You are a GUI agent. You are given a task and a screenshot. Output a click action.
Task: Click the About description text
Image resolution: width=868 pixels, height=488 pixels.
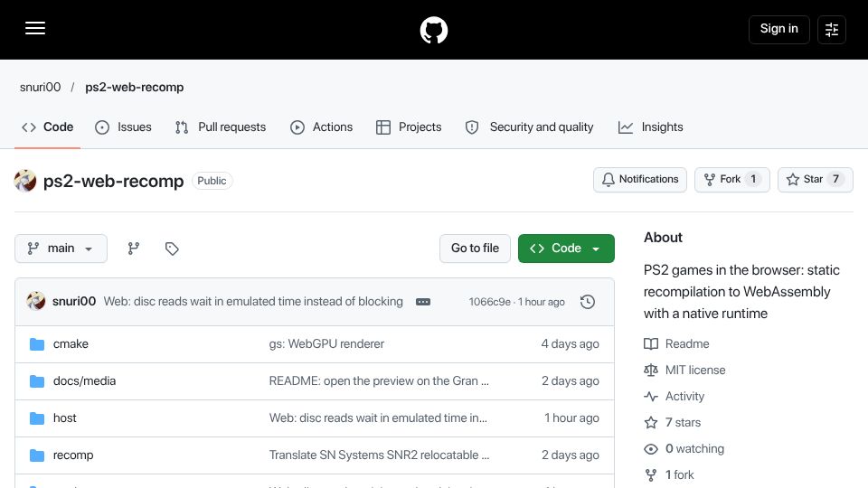[741, 292]
